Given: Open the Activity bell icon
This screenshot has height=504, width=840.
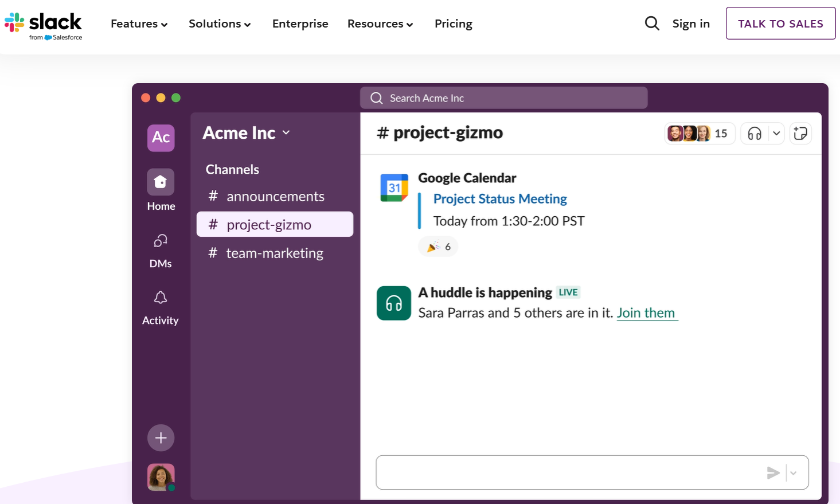Looking at the screenshot, I should coord(161,298).
